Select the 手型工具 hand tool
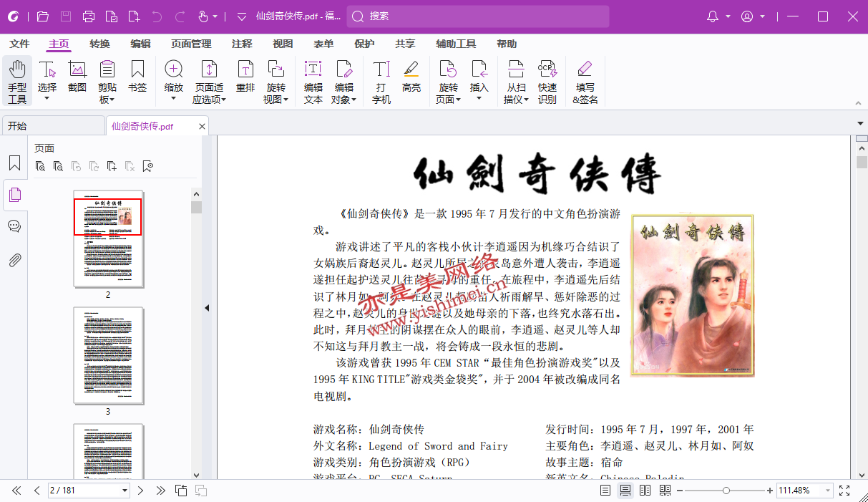The height and width of the screenshot is (502, 868). (17, 82)
